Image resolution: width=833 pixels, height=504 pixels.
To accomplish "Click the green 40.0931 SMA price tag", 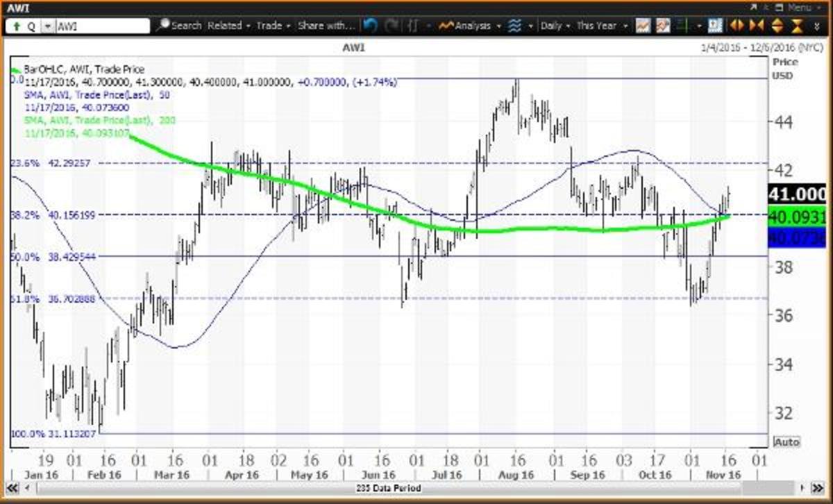I will coord(798,218).
